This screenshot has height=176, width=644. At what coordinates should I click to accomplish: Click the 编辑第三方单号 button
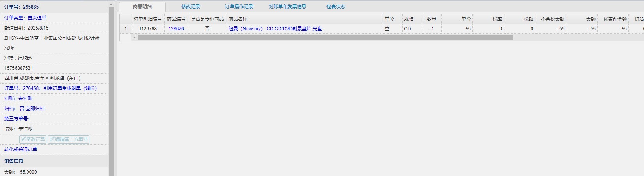click(x=69, y=139)
